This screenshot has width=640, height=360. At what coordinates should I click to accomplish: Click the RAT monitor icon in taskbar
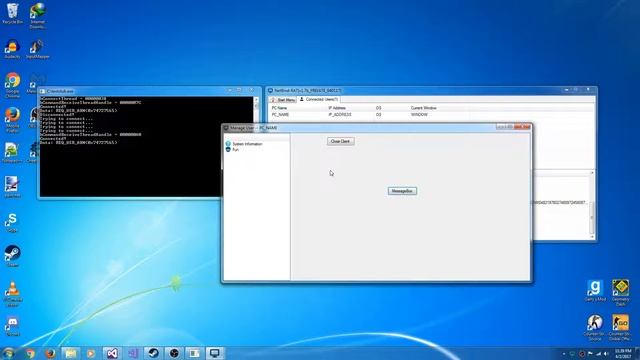click(x=215, y=353)
